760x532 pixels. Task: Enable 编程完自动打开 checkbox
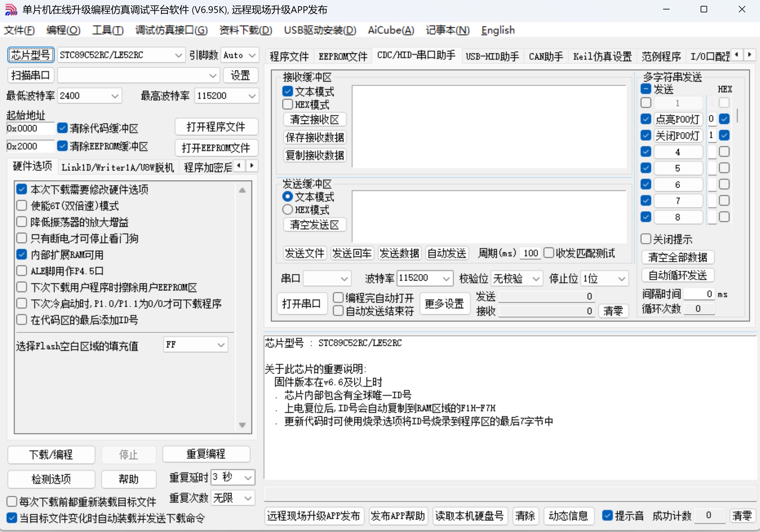[338, 297]
